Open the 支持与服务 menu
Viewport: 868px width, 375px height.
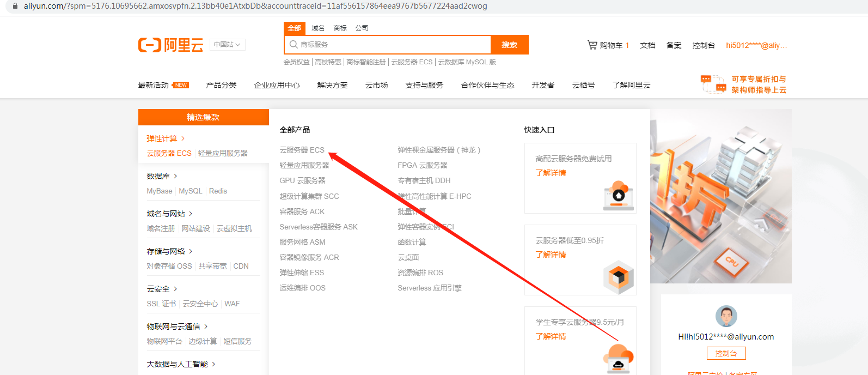[424, 85]
